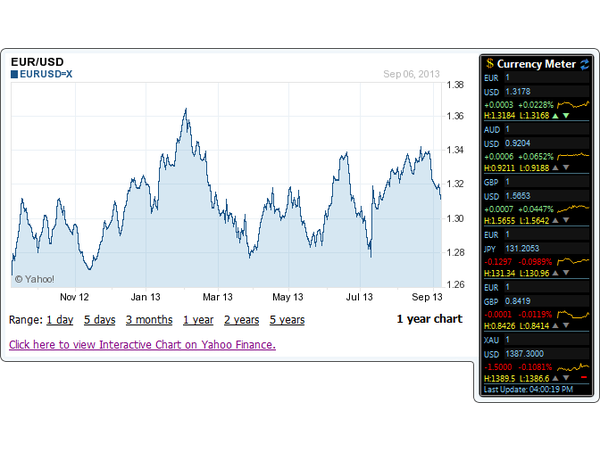Click the AUD amount field
The image size is (600, 450).
(547, 129)
